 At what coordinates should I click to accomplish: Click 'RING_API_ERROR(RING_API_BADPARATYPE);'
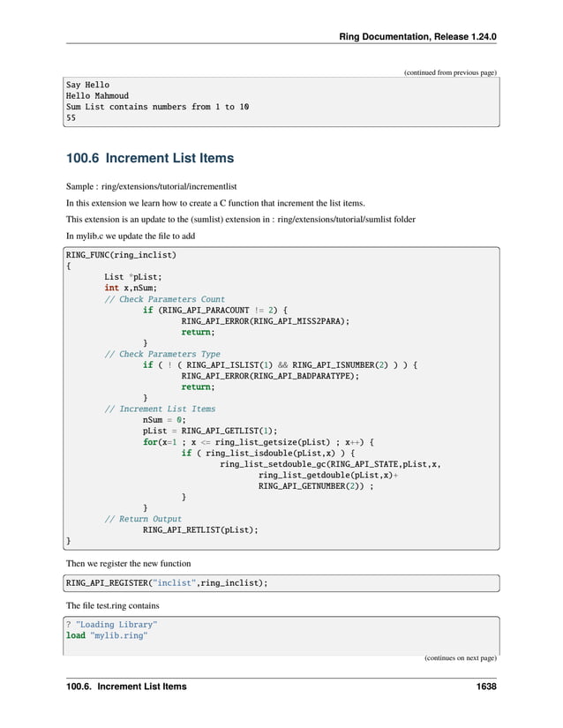point(271,376)
